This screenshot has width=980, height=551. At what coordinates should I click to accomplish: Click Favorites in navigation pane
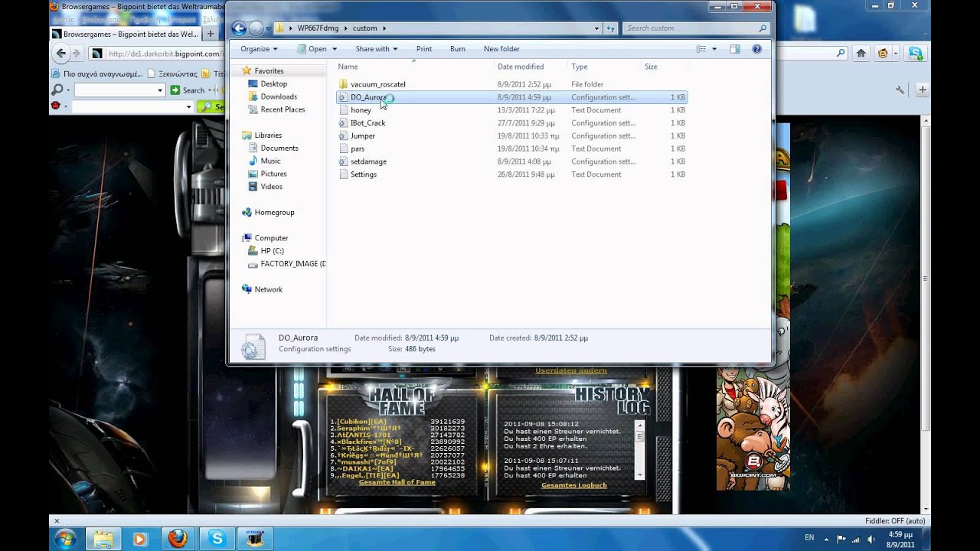[269, 71]
